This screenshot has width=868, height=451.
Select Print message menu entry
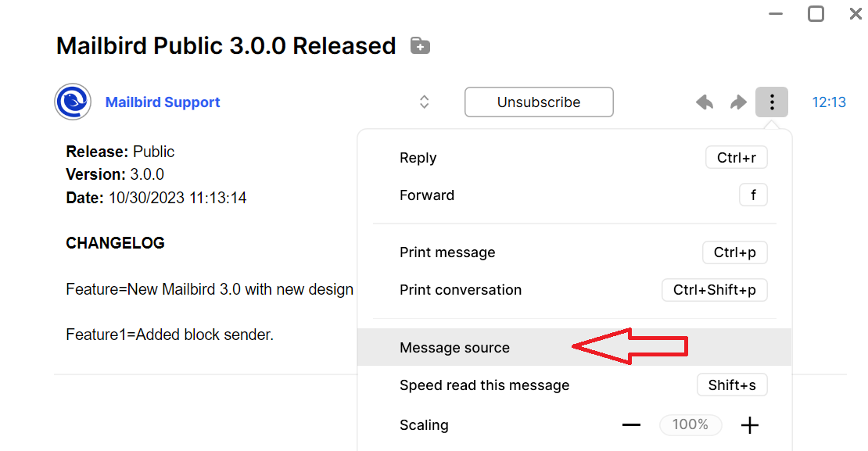(x=574, y=252)
